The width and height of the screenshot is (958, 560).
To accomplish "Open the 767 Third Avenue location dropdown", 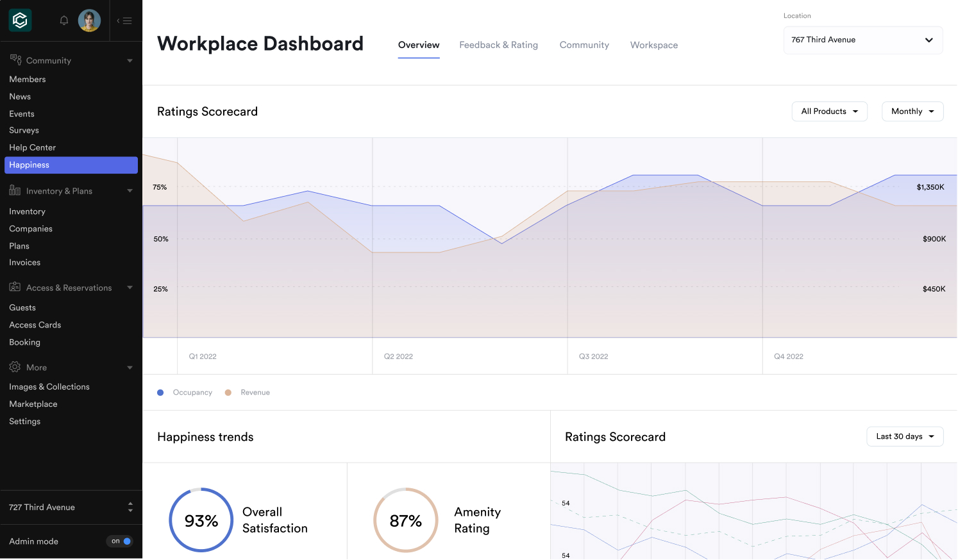I will tap(862, 40).
